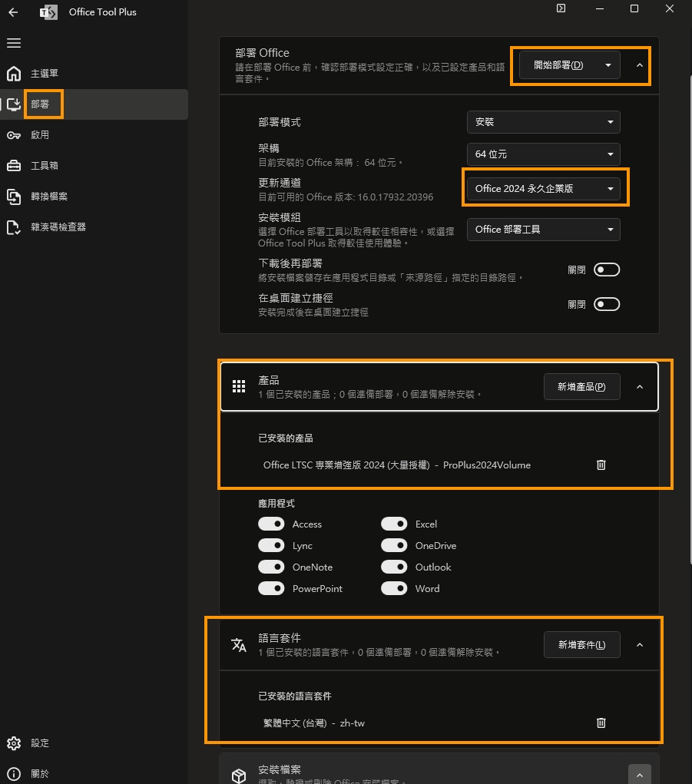The height and width of the screenshot is (784, 692).
Task: Disable the Lync application toggle
Action: tap(271, 545)
